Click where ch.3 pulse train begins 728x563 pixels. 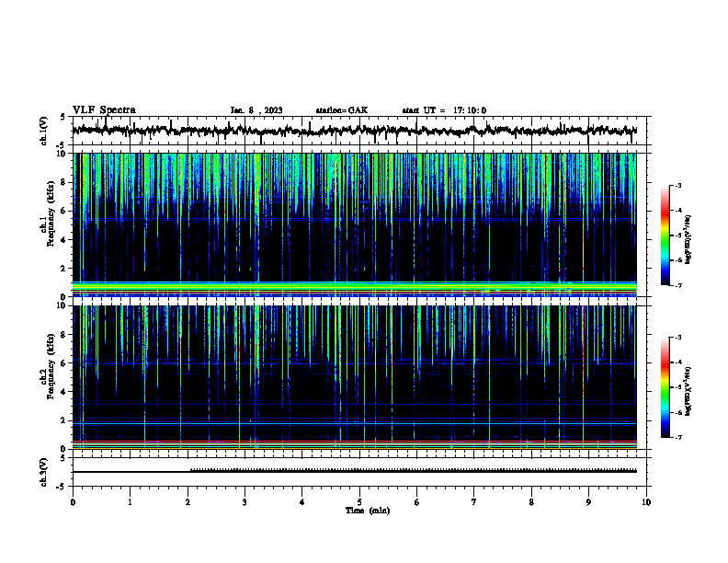(191, 470)
